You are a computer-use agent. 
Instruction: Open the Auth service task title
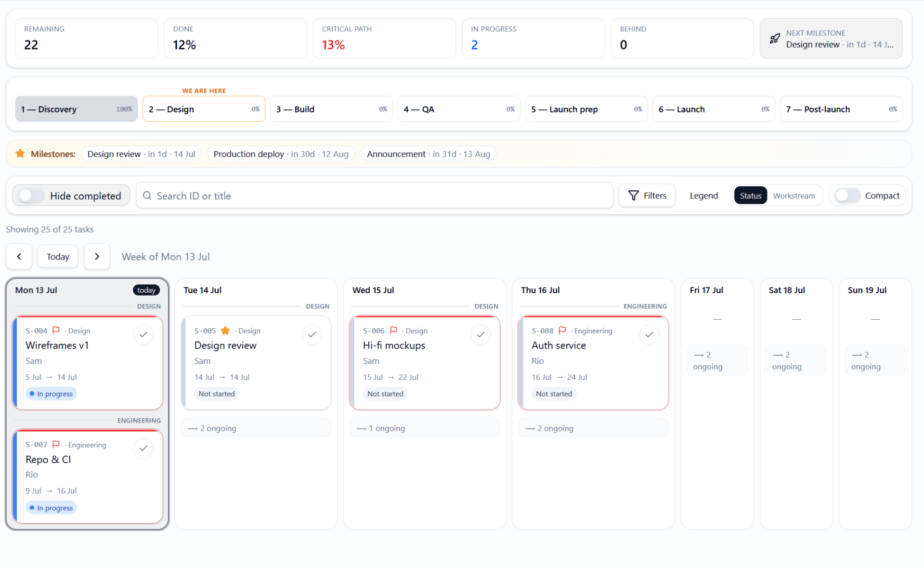pos(559,345)
